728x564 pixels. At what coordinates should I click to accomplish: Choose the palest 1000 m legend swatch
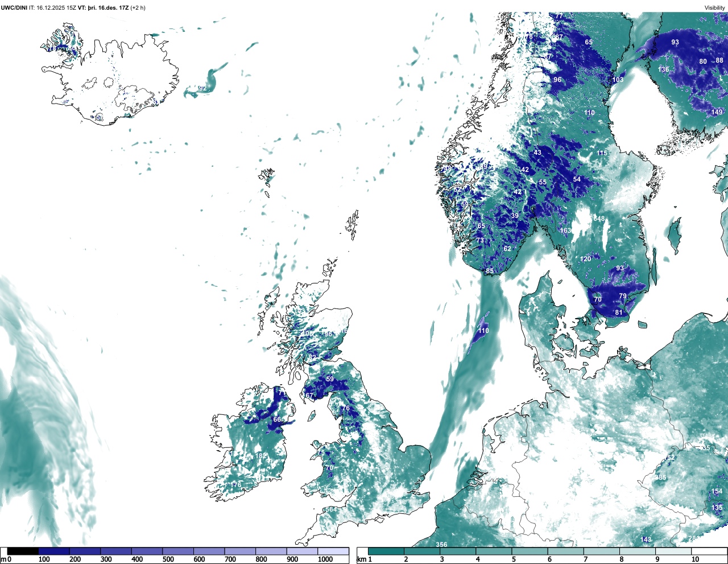click(x=333, y=551)
